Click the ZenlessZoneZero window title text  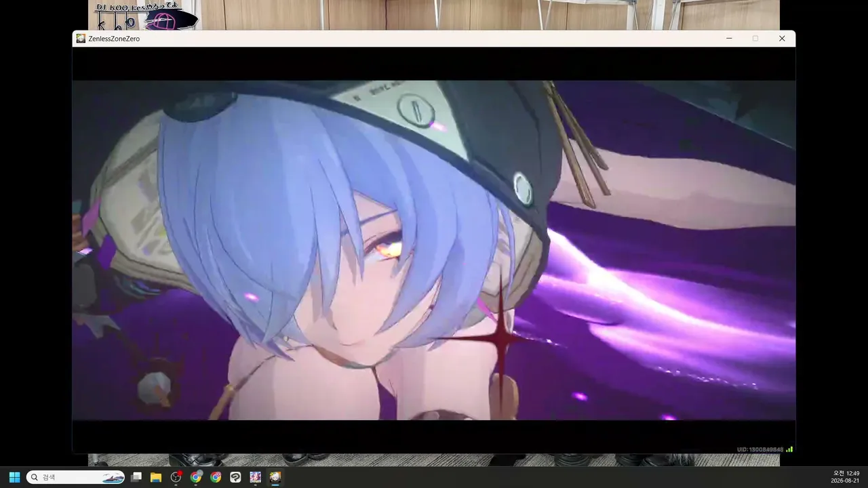click(x=114, y=39)
